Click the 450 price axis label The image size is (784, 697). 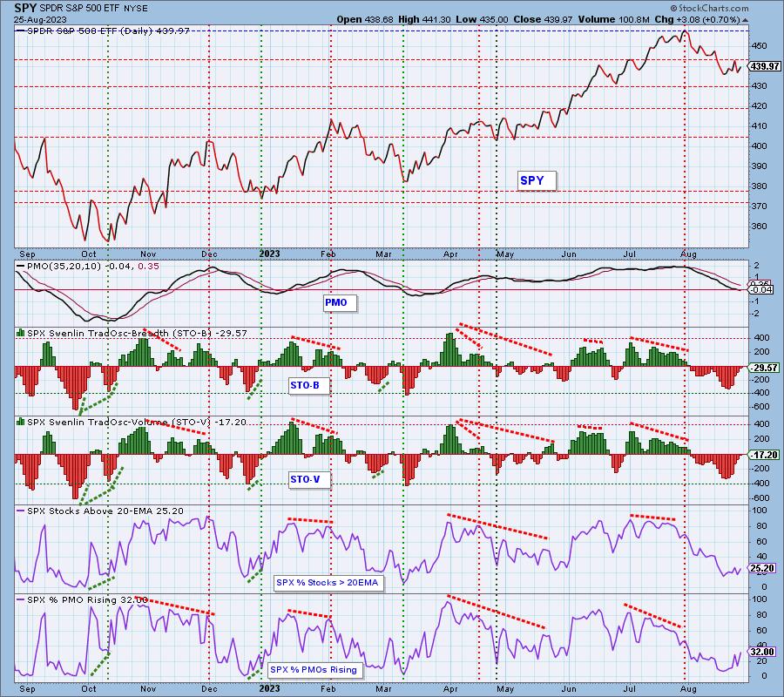point(759,46)
